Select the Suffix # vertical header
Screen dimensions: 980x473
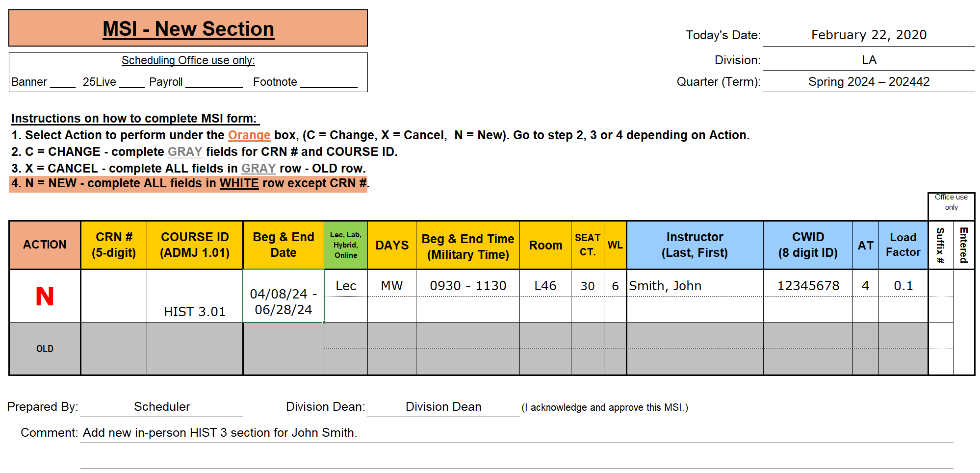941,245
